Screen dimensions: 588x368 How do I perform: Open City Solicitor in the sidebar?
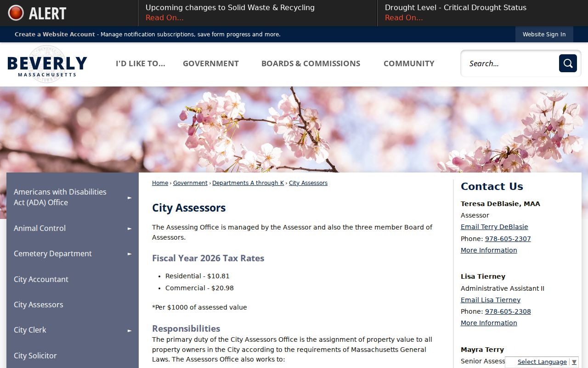pos(35,356)
